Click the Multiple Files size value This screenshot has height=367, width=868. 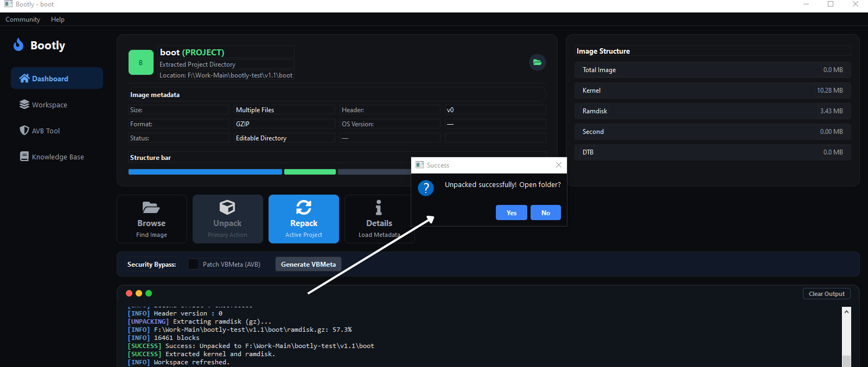click(255, 110)
